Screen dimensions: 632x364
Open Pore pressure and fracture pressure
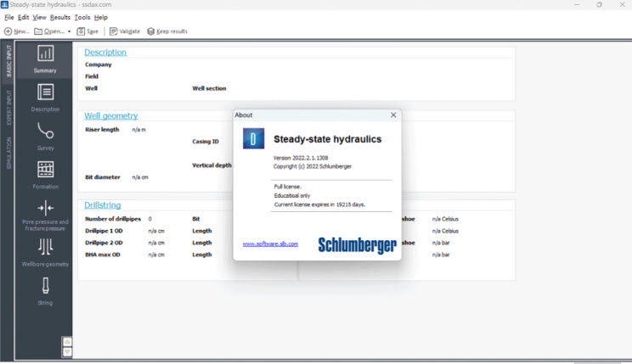click(45, 215)
